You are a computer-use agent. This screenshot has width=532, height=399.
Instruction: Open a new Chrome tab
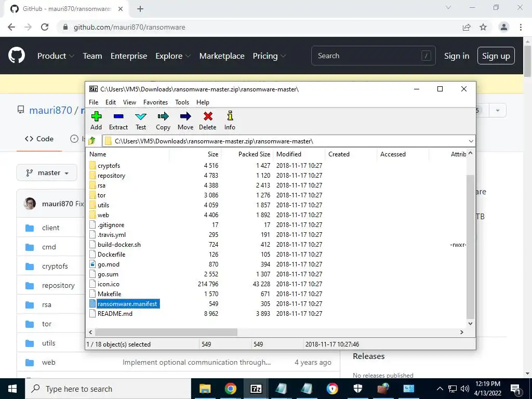click(140, 9)
